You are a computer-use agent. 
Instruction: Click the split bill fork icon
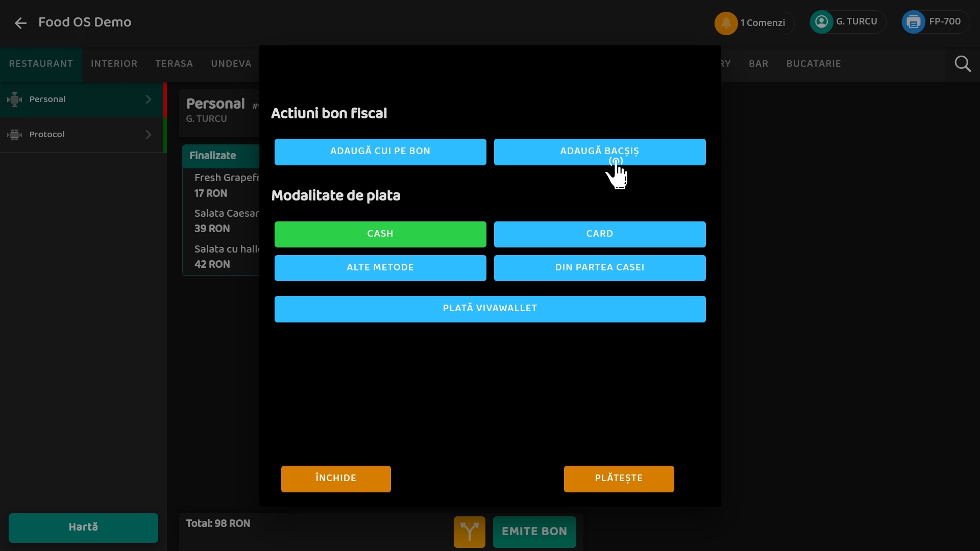point(469,532)
